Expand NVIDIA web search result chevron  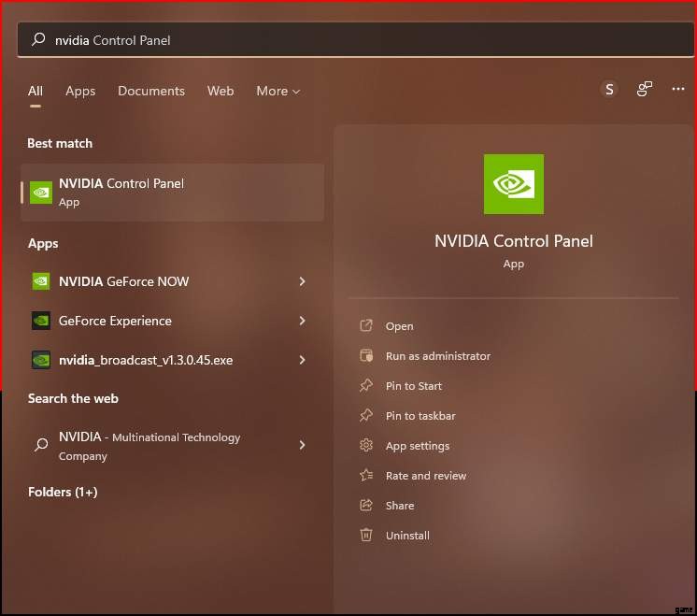[x=303, y=444]
